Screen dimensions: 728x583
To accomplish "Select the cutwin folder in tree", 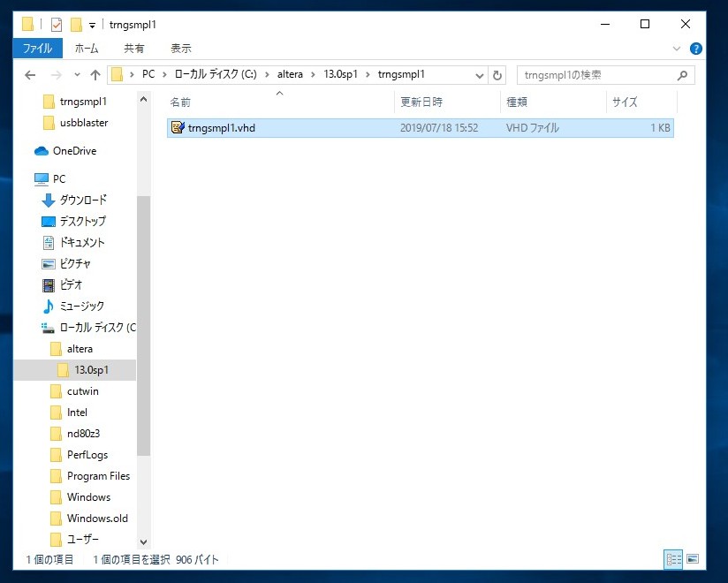I will point(75,391).
